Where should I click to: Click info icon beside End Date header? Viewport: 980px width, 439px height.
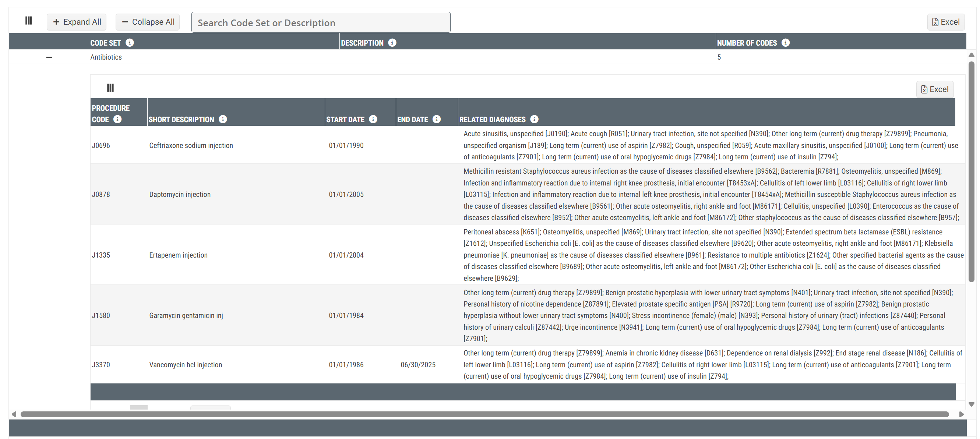(x=437, y=120)
